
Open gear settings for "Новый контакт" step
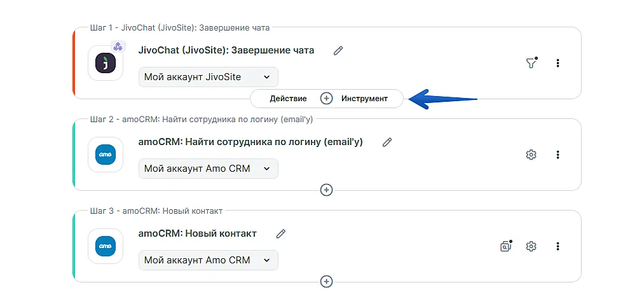tap(531, 246)
